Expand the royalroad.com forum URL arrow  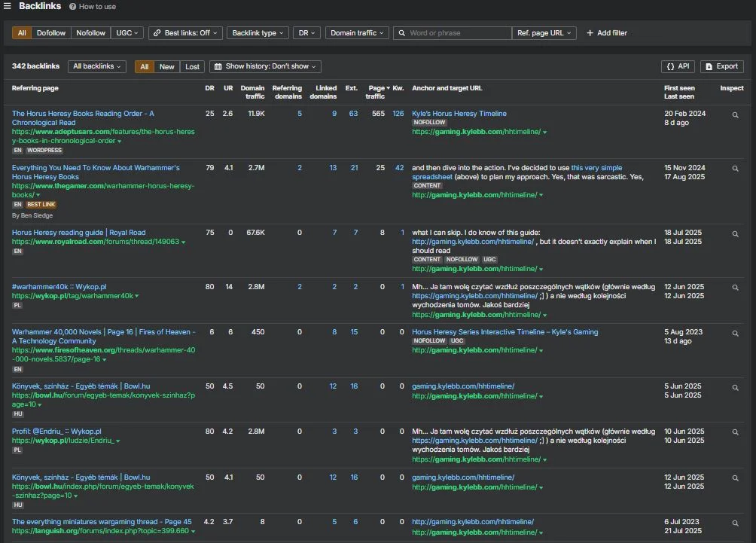tap(183, 242)
